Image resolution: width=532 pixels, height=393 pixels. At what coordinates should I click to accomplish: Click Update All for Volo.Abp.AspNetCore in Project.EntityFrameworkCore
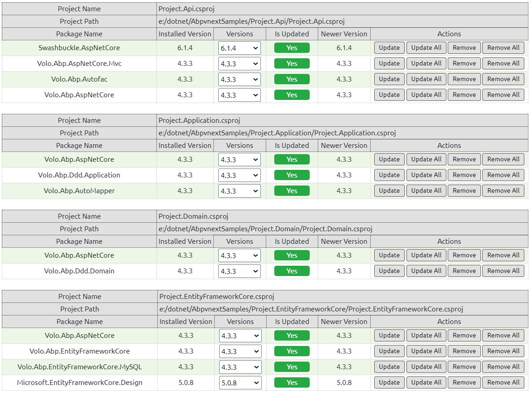click(x=426, y=335)
